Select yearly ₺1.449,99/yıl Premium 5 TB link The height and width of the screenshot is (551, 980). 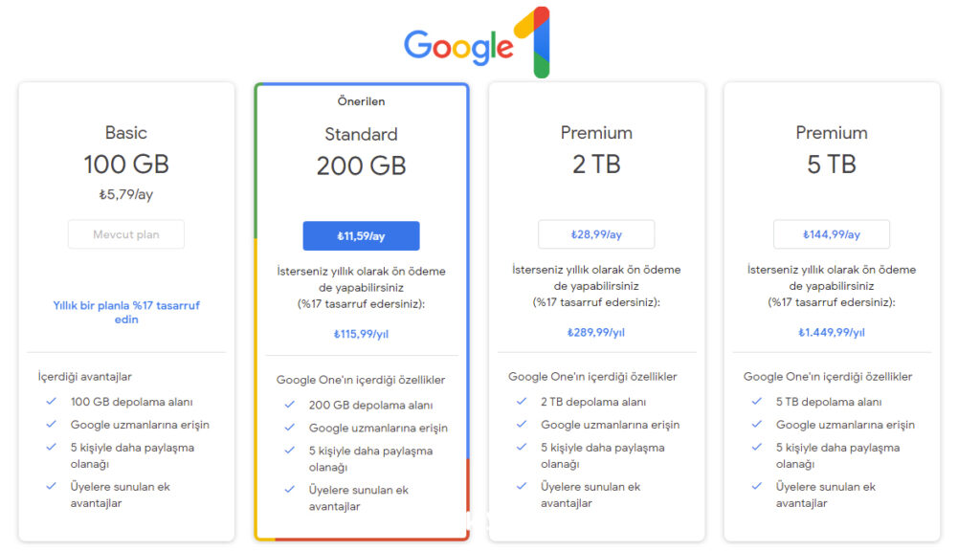point(832,332)
